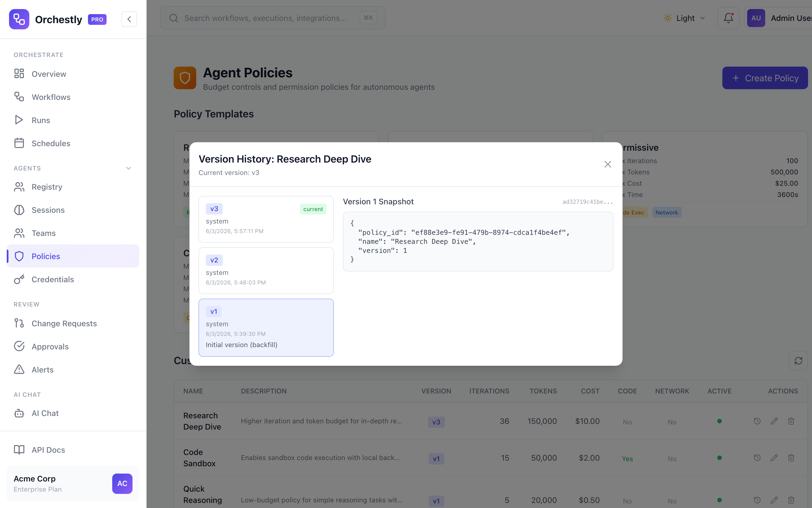Viewport: 812px width, 508px height.
Task: Delete the Code Sandbox policy
Action: coord(791,457)
